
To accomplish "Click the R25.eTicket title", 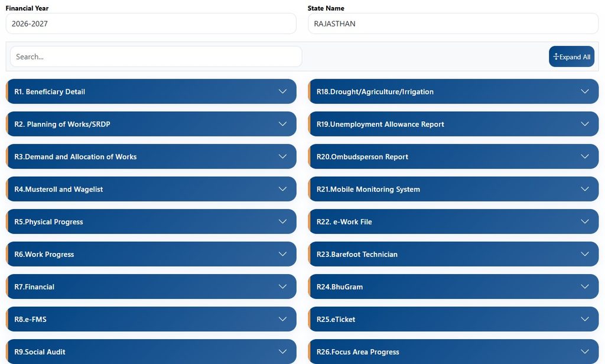I will tap(336, 319).
